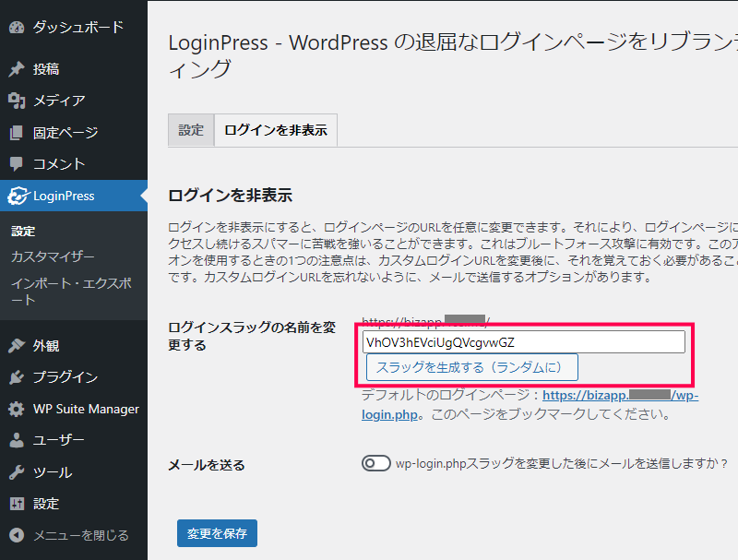Click the pages icon beside 固定ページ
738x560 pixels.
(x=17, y=133)
